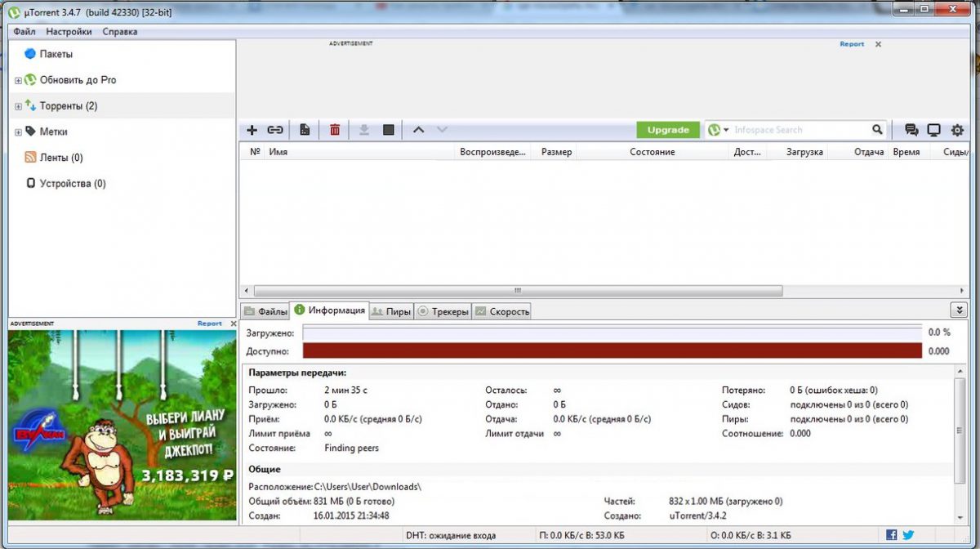Image resolution: width=980 pixels, height=549 pixels.
Task: Click the Move Up Queue arrow
Action: pos(418,130)
